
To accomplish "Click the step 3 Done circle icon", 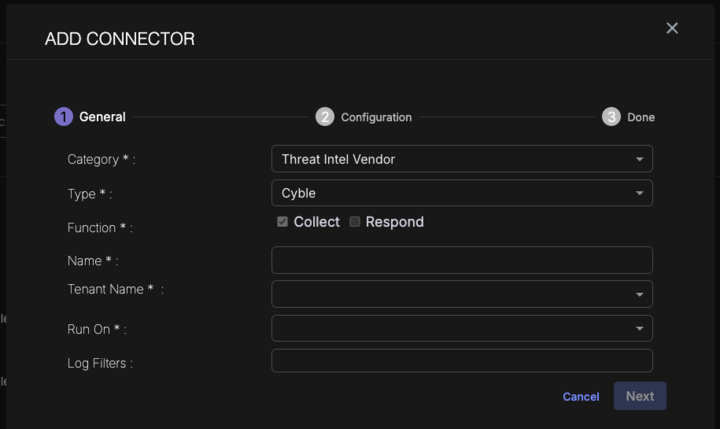I will pos(611,117).
